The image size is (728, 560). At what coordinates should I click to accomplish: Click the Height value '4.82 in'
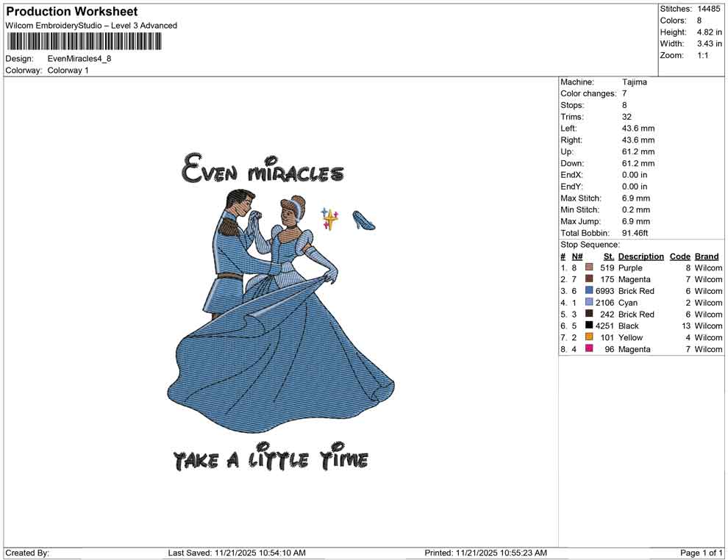(709, 32)
